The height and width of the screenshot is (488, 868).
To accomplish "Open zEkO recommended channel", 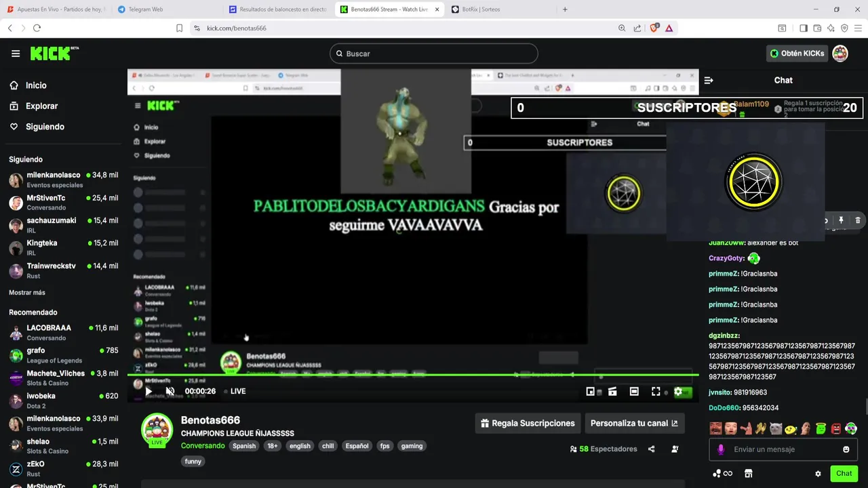I will pyautogui.click(x=64, y=469).
